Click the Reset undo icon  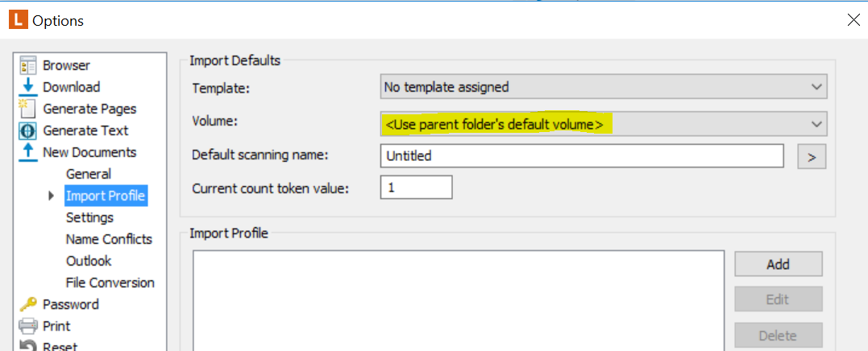[x=27, y=347]
